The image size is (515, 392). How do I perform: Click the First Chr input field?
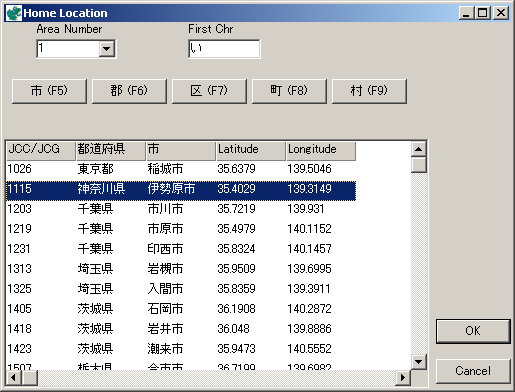pos(224,49)
